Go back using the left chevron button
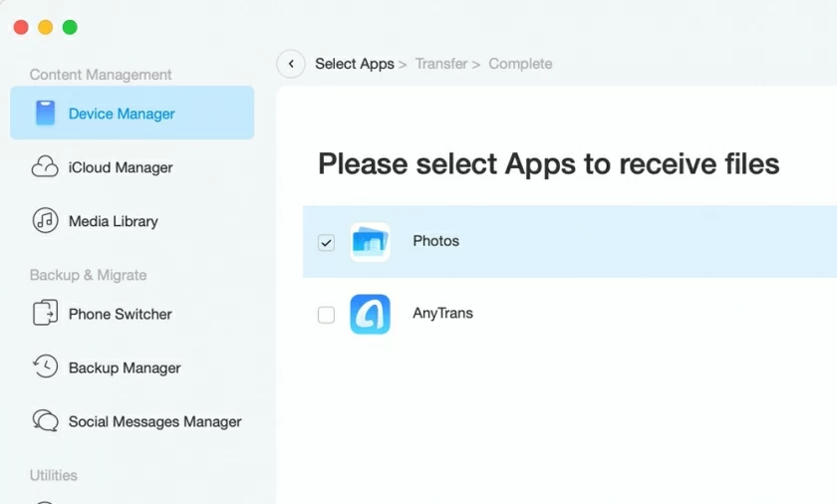 point(290,64)
